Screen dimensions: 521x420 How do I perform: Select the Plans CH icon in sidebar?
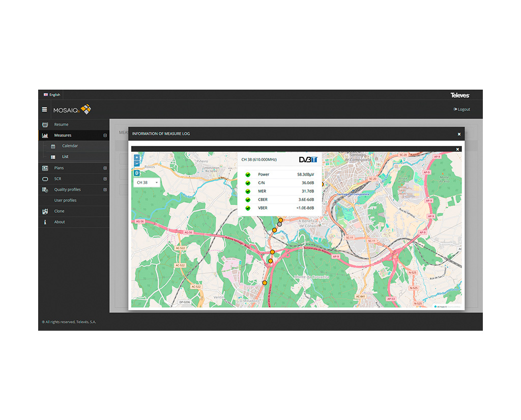coord(45,168)
